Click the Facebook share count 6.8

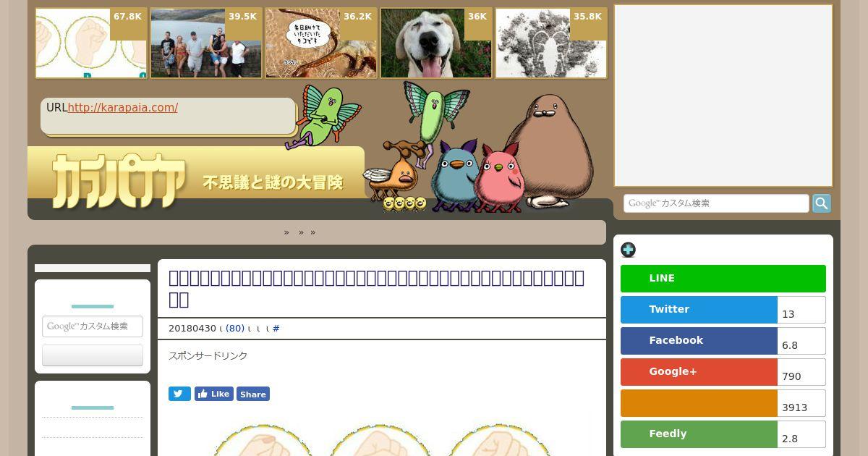801,341
